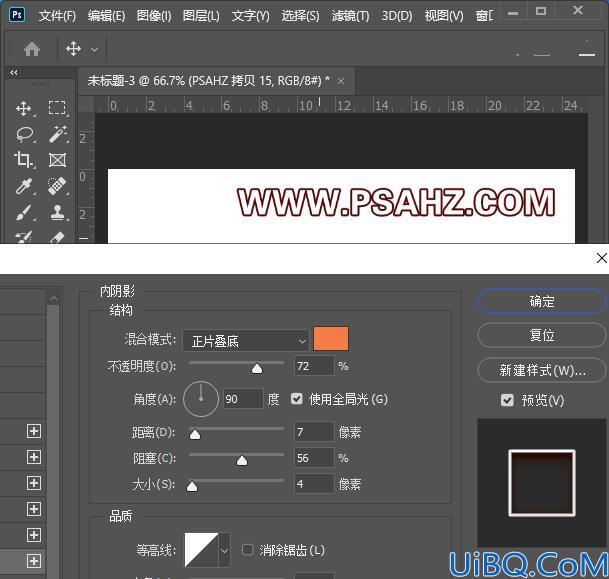The height and width of the screenshot is (579, 609).
Task: Close the 未标题-3 document tab
Action: (341, 81)
